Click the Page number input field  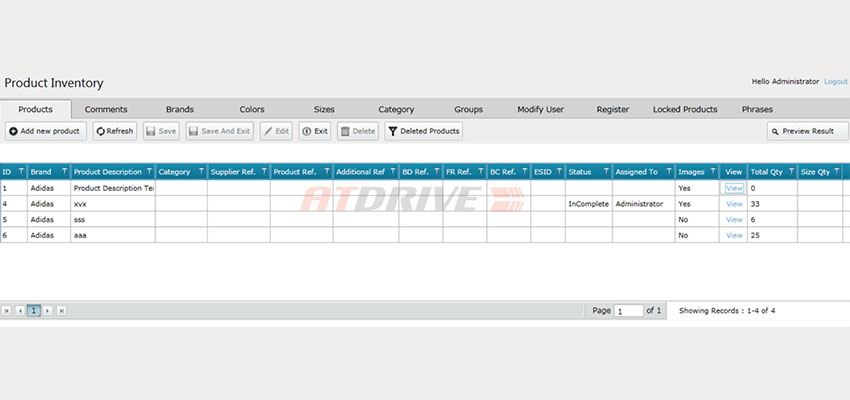pos(629,311)
